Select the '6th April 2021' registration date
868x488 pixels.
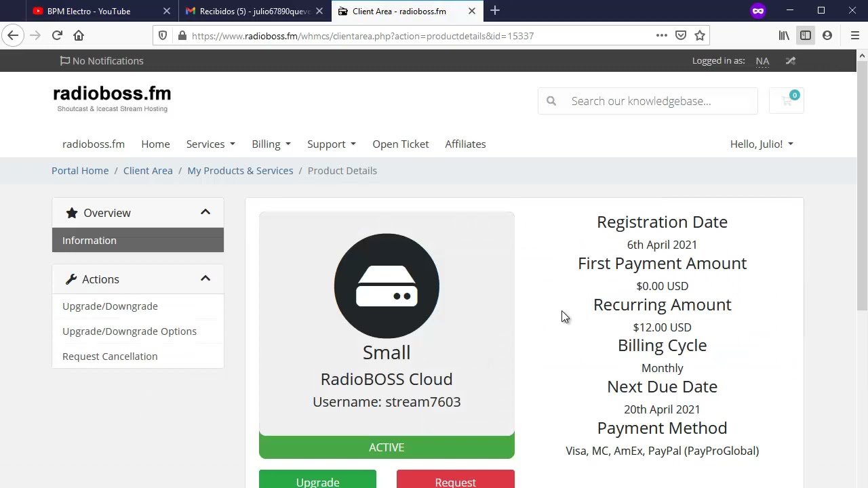[662, 245]
